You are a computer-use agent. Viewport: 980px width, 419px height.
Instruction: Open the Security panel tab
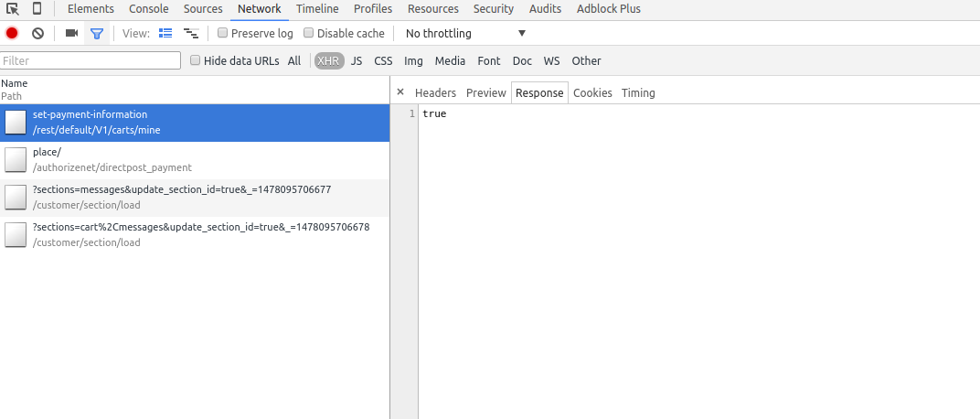click(494, 9)
